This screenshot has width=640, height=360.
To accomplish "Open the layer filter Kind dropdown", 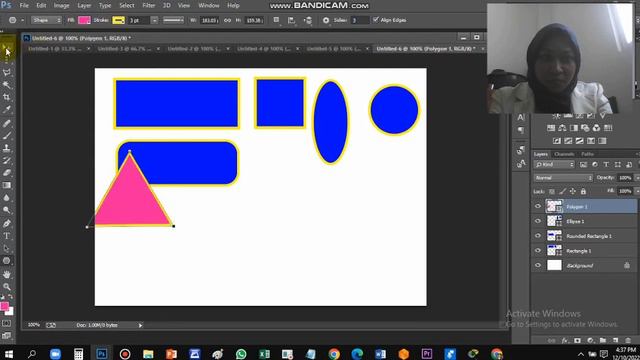I will click(554, 164).
